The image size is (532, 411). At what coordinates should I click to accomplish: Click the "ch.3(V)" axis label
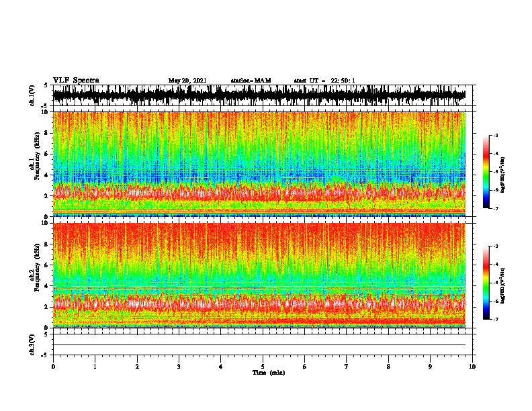pos(32,345)
